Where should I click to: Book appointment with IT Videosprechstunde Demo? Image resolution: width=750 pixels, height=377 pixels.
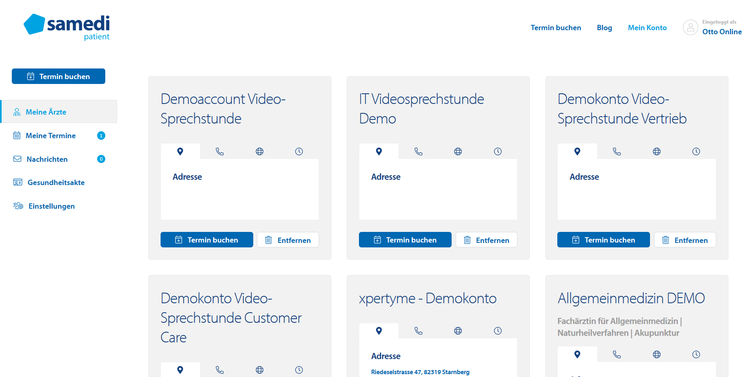click(x=405, y=240)
